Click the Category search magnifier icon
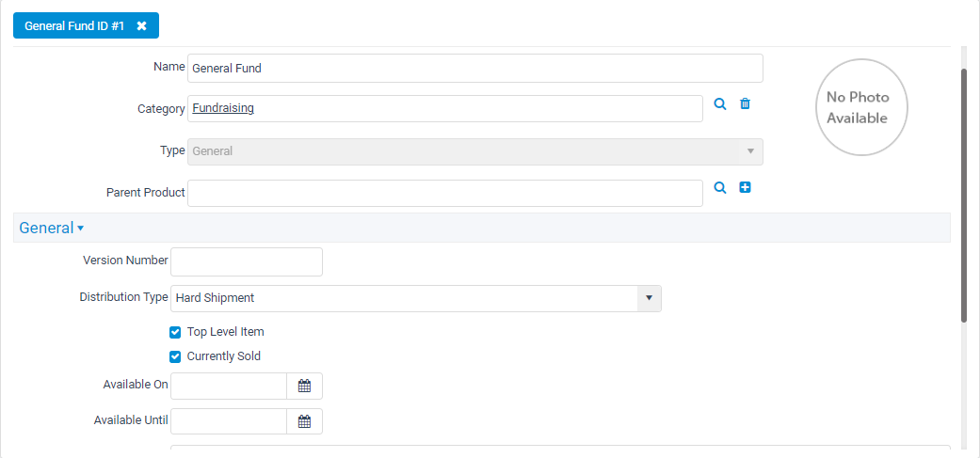Image resolution: width=980 pixels, height=458 pixels. click(720, 104)
